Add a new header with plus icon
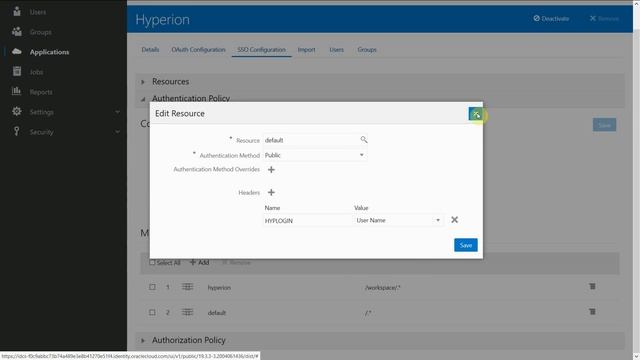 pos(271,192)
